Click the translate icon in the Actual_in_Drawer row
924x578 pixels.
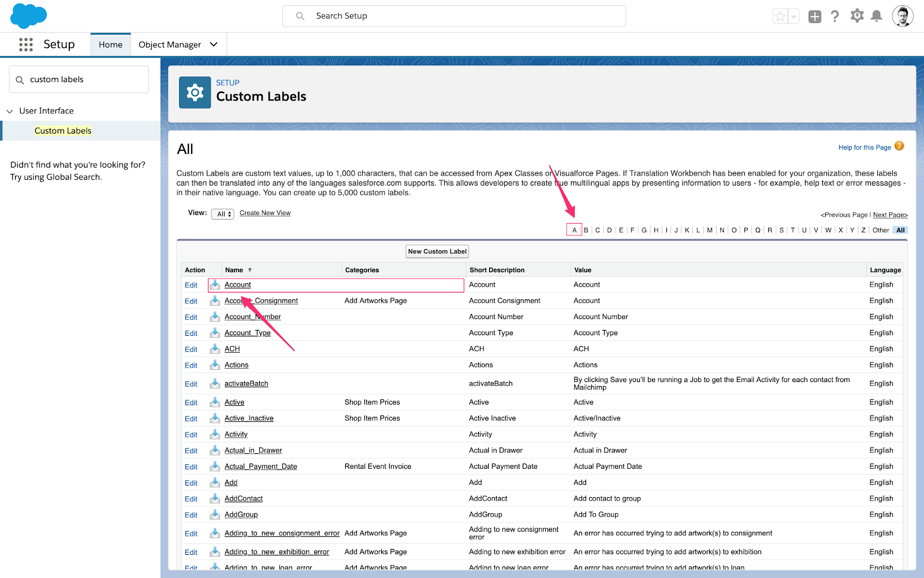[215, 450]
